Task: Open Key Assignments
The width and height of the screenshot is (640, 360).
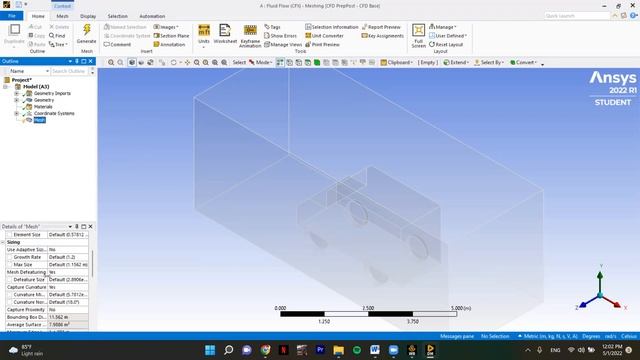Action: click(x=382, y=36)
